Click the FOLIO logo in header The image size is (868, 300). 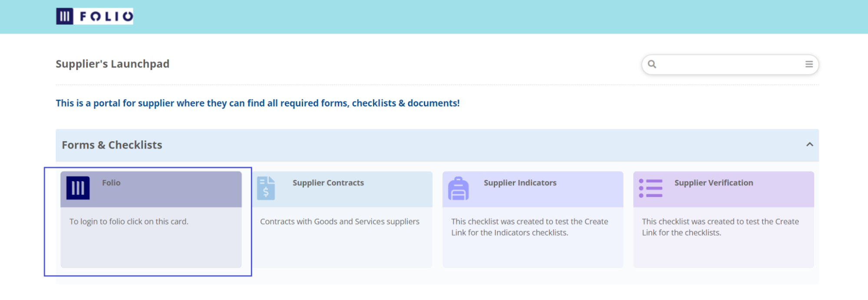pos(95,17)
